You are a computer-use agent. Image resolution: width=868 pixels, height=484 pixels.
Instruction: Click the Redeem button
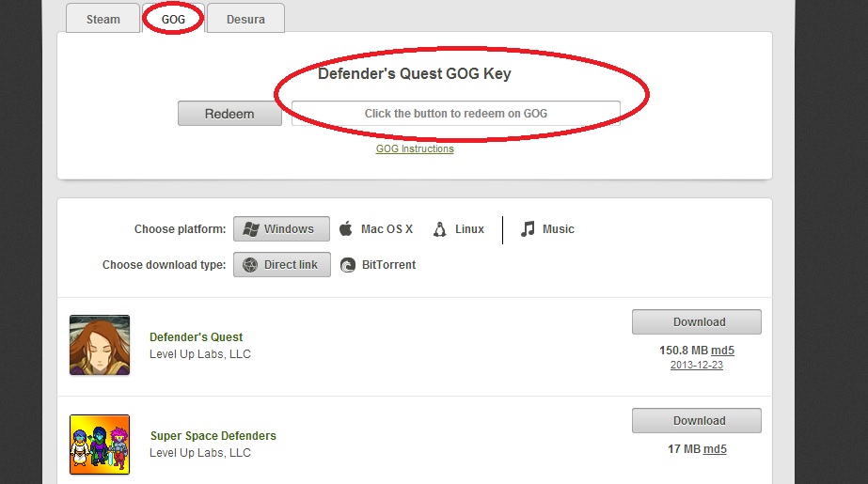pyautogui.click(x=229, y=114)
